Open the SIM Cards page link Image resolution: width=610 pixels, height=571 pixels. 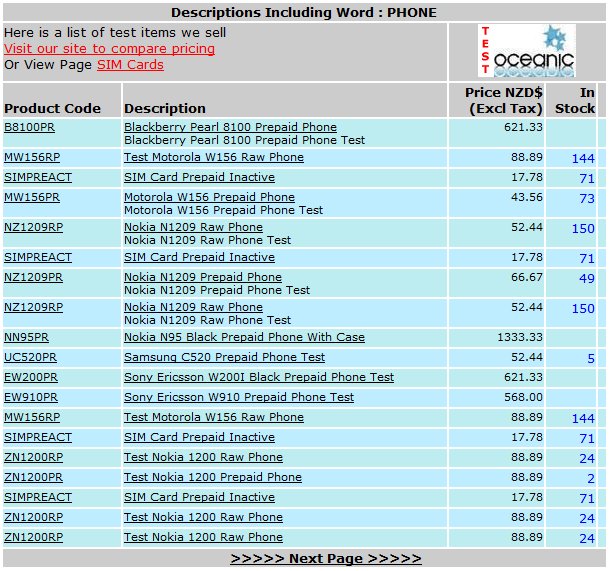click(x=130, y=65)
